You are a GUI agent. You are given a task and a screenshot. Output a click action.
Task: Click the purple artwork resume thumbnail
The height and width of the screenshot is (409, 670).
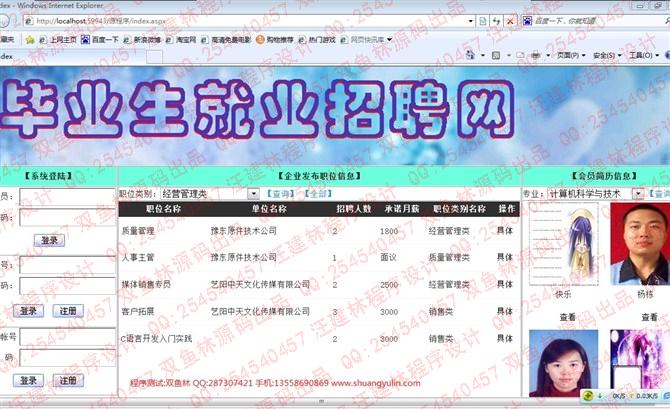pos(640,361)
